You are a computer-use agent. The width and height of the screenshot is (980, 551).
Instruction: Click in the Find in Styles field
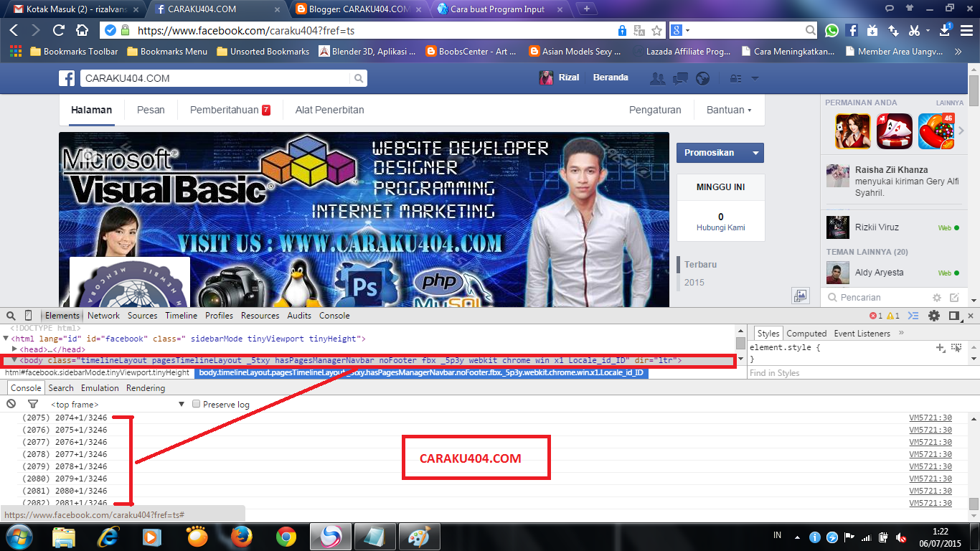pyautogui.click(x=857, y=373)
